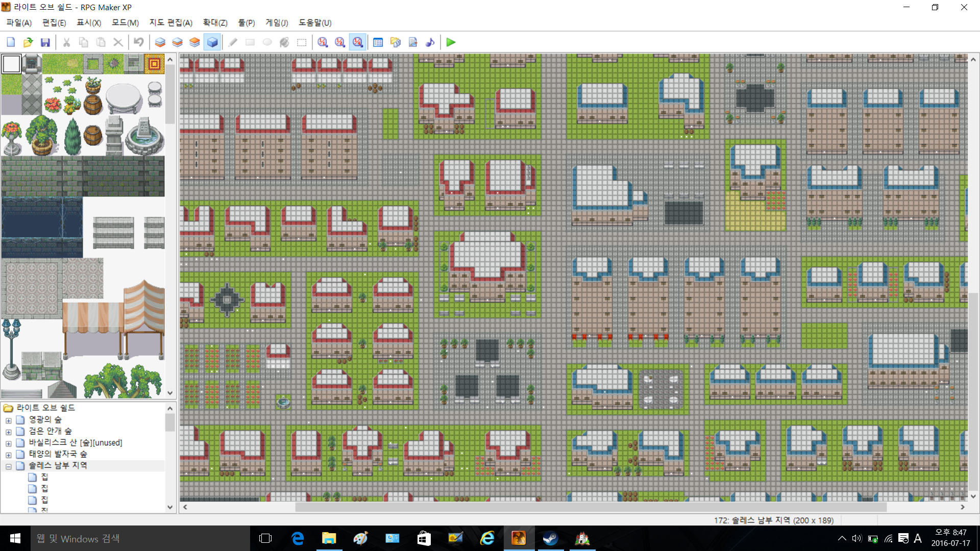This screenshot has height=551, width=980.
Task: Select the Flood Fill tool
Action: pos(284,42)
